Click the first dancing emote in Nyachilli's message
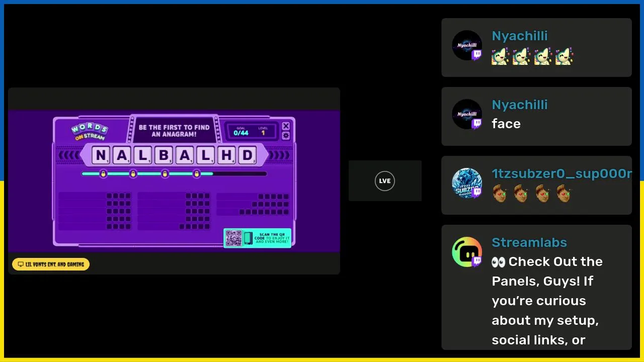Screen dimensions: 644x362 pos(500,56)
